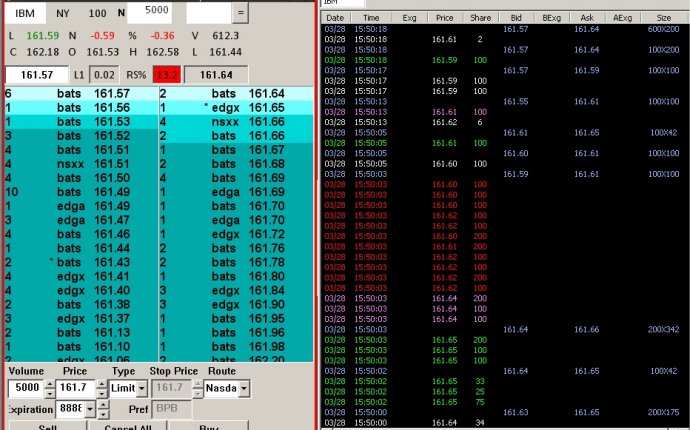Decrease Volume with the down arrow

coord(50,393)
